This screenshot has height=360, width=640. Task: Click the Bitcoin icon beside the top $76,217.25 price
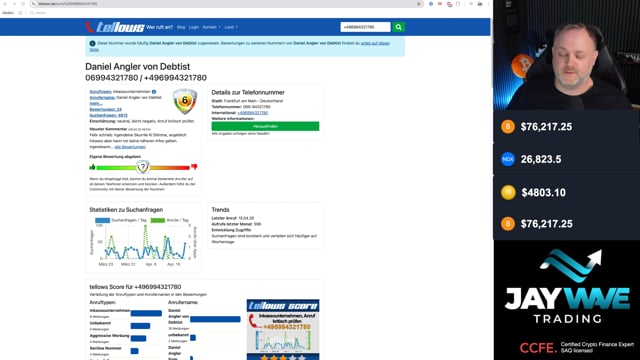point(508,127)
